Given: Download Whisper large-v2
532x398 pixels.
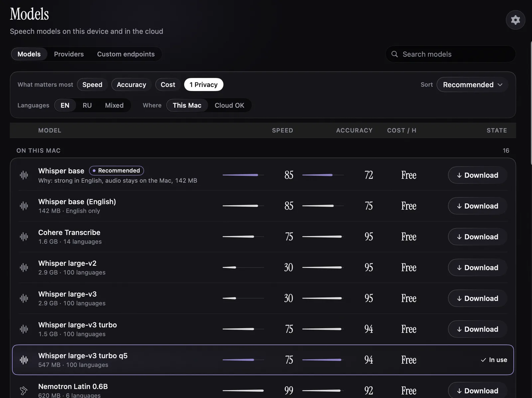Looking at the screenshot, I should (477, 267).
